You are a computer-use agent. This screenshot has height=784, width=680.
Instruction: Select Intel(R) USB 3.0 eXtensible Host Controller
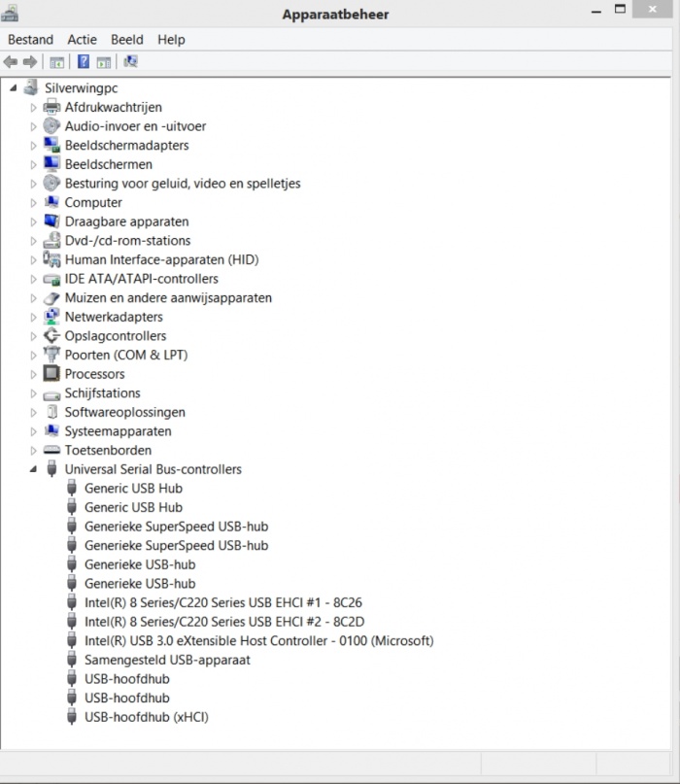[259, 640]
